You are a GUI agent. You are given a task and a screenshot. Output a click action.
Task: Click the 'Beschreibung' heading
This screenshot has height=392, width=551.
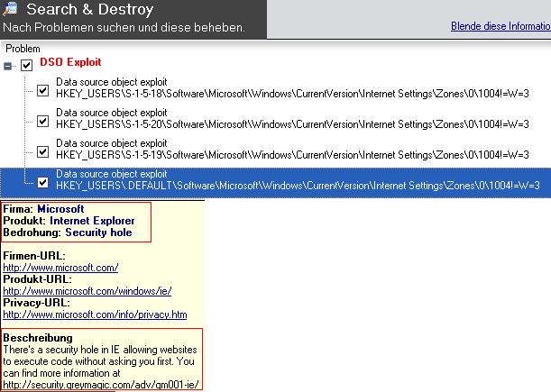tap(38, 338)
